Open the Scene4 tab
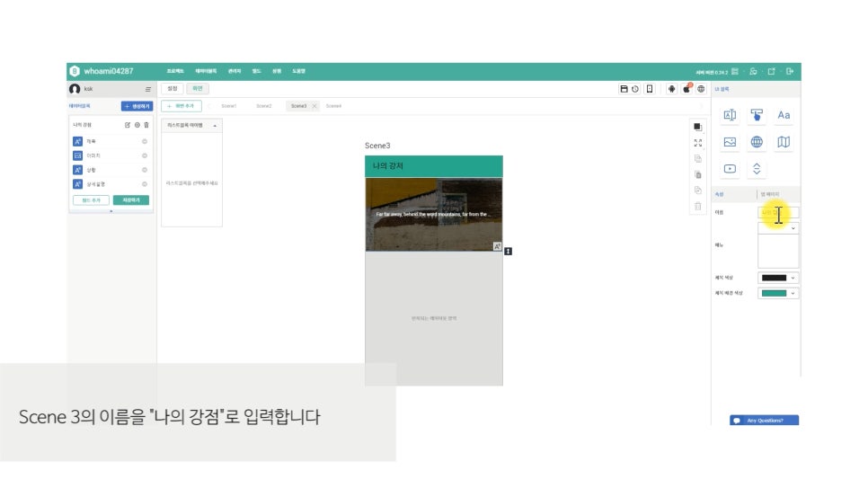868x488 pixels. 333,106
